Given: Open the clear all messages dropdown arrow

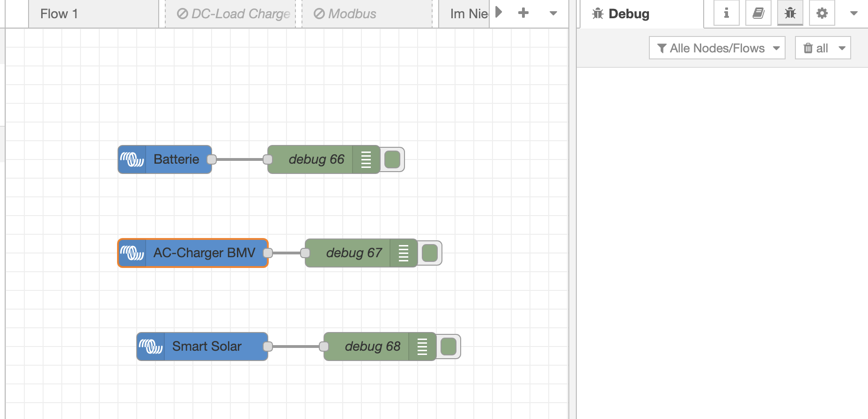Looking at the screenshot, I should 842,48.
